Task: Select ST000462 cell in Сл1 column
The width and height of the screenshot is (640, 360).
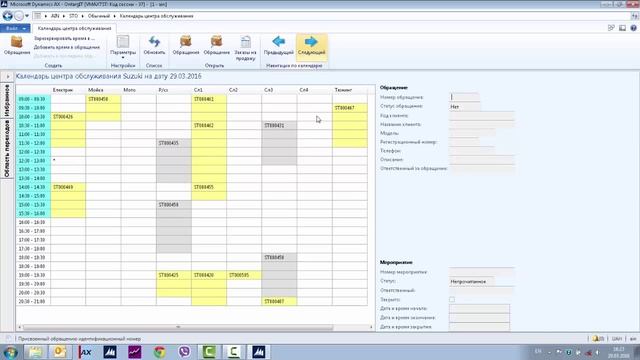Action: click(x=209, y=125)
